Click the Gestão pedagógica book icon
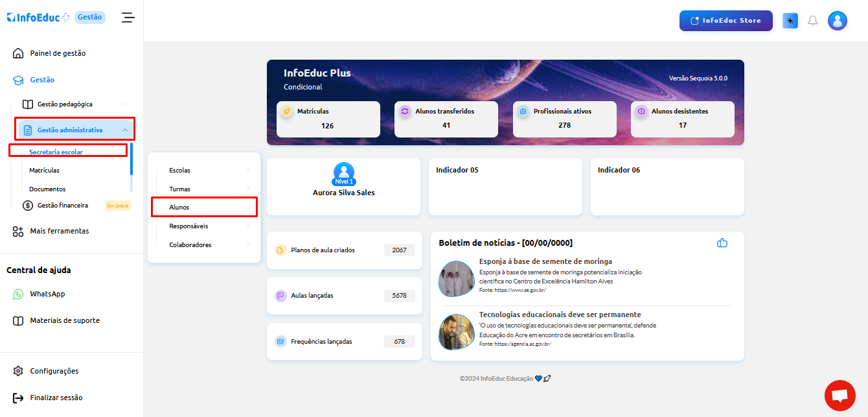Screen dimensions: 868x417 click(x=28, y=104)
